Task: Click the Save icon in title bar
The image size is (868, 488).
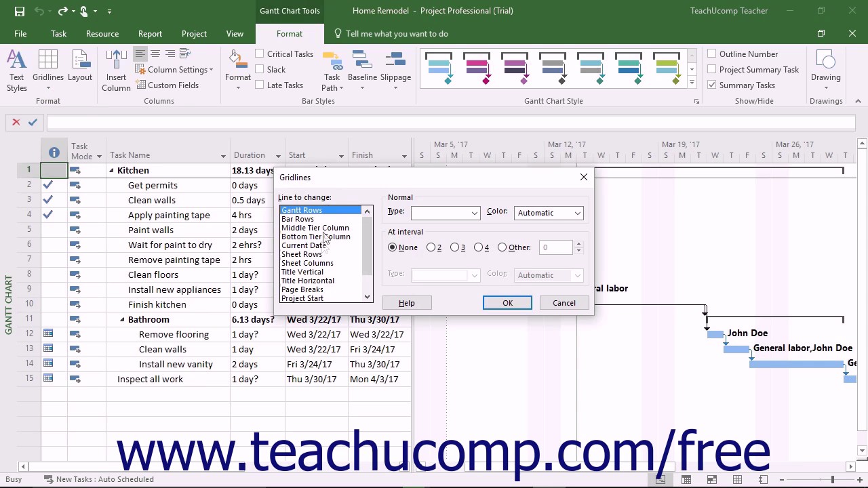Action: pos(19,11)
